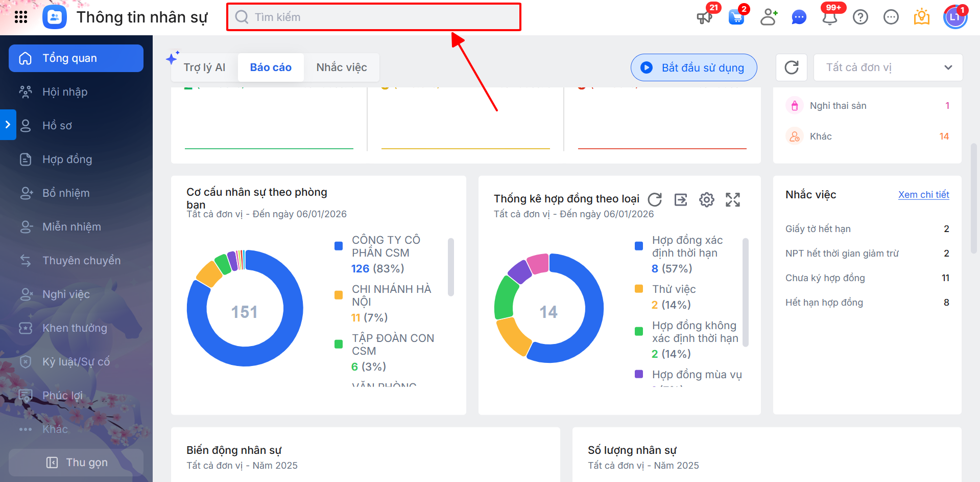Switch to the Trợ lý AI tab
The image size is (980, 482).
pyautogui.click(x=204, y=67)
